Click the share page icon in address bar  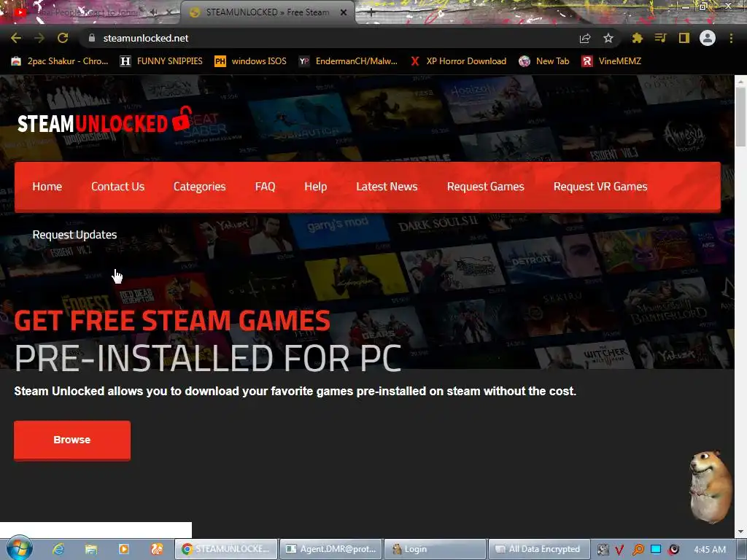coord(585,38)
